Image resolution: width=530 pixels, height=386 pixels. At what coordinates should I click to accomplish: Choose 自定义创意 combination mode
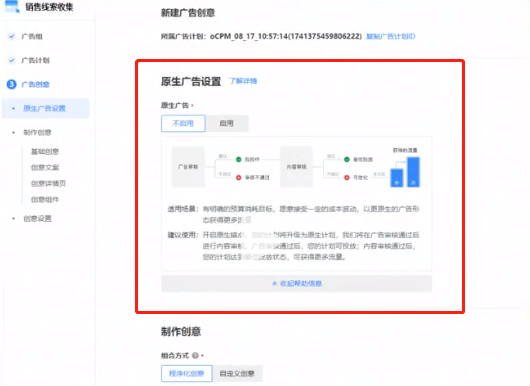[x=237, y=373]
